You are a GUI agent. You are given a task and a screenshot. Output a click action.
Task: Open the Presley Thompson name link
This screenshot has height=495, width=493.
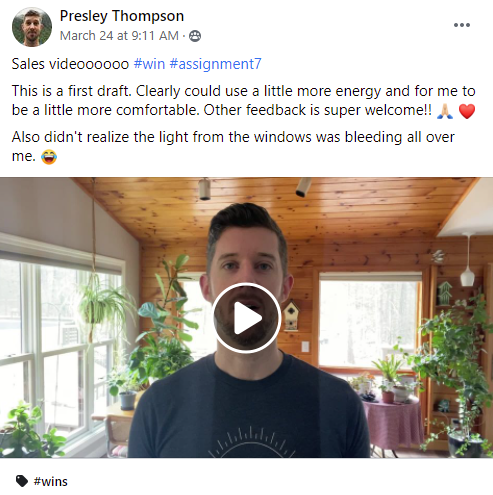tap(122, 16)
